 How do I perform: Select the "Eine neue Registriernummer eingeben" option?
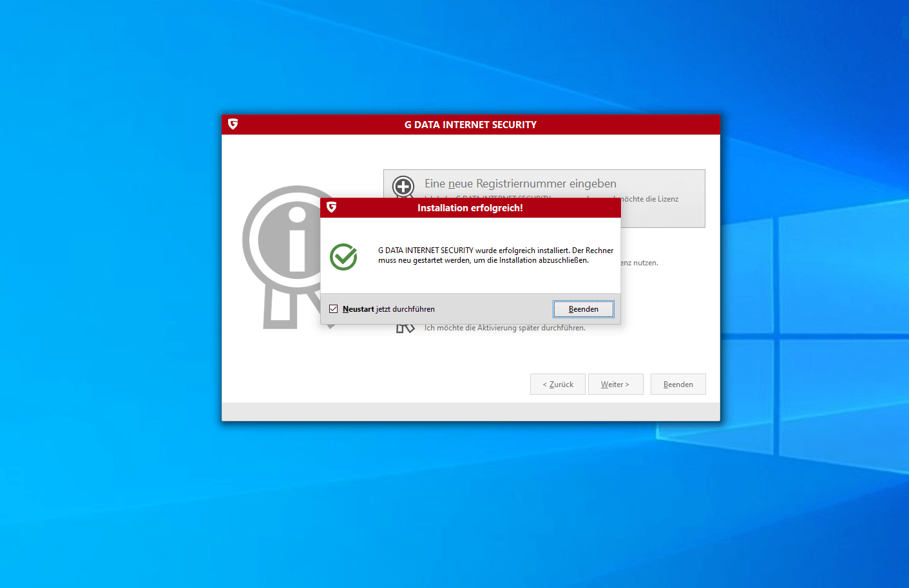[520, 184]
